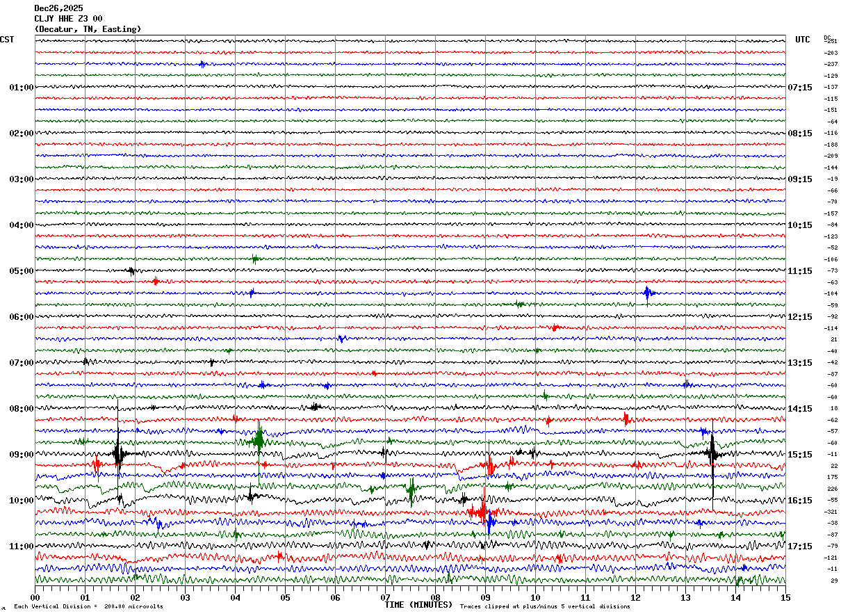The image size is (841, 616).
Task: Click the DC offset value -121
Action: pos(831,558)
